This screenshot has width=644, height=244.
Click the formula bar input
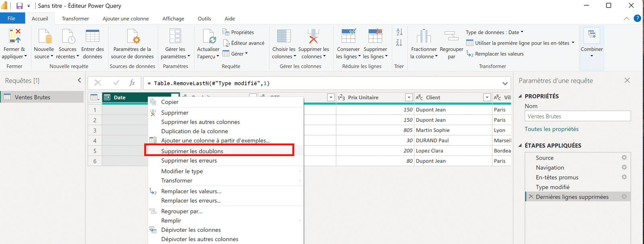321,83
